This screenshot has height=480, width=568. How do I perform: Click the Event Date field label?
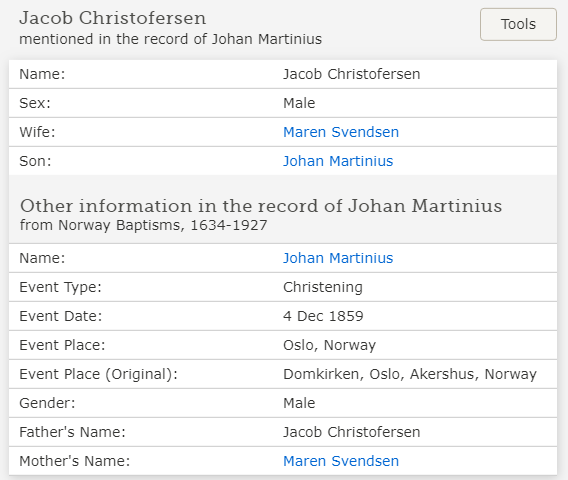pos(60,316)
